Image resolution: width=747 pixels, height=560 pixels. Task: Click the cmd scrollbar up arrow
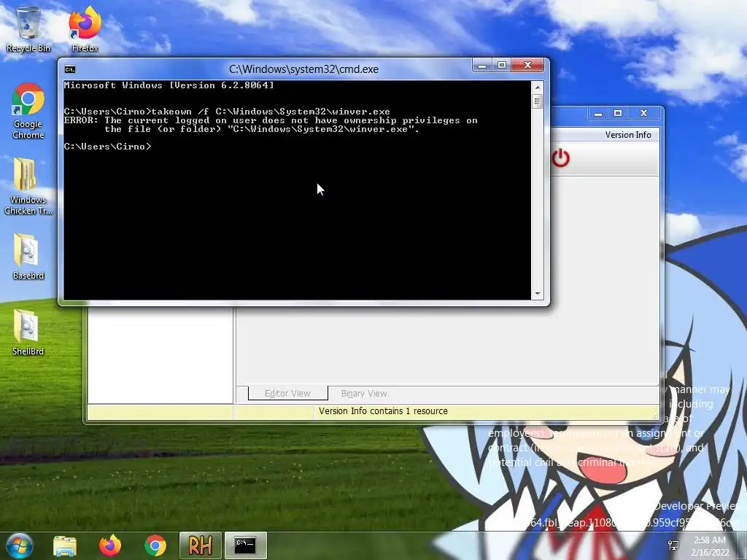point(538,87)
